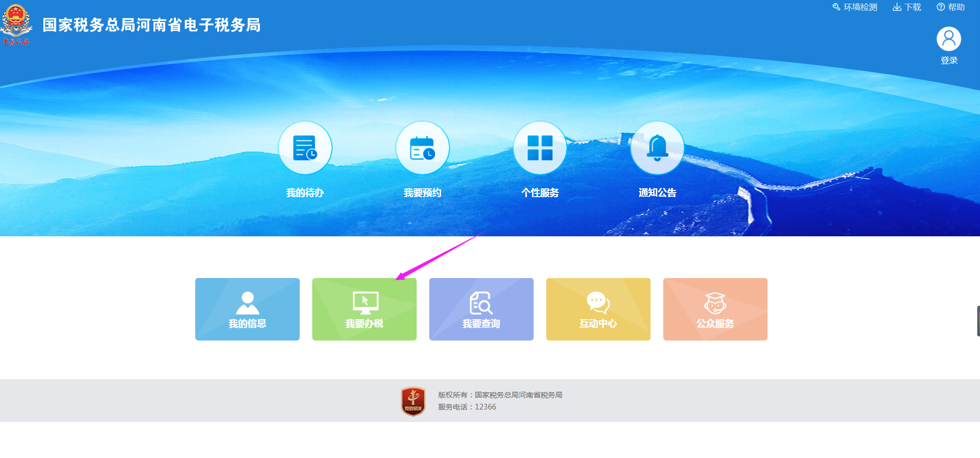This screenshot has height=458, width=980.
Task: Open 下载 in the top bar
Action: [907, 7]
